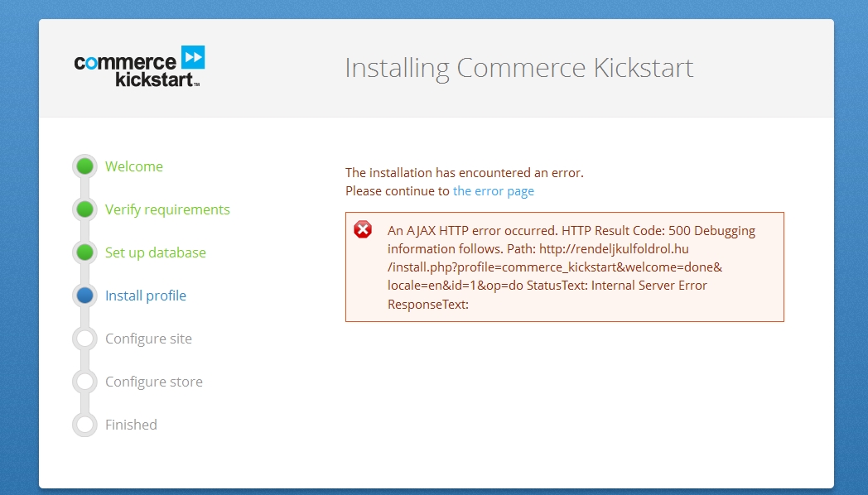The height and width of the screenshot is (495, 868).
Task: Click the Installing Commerce Kickstart heading
Action: 518,69
